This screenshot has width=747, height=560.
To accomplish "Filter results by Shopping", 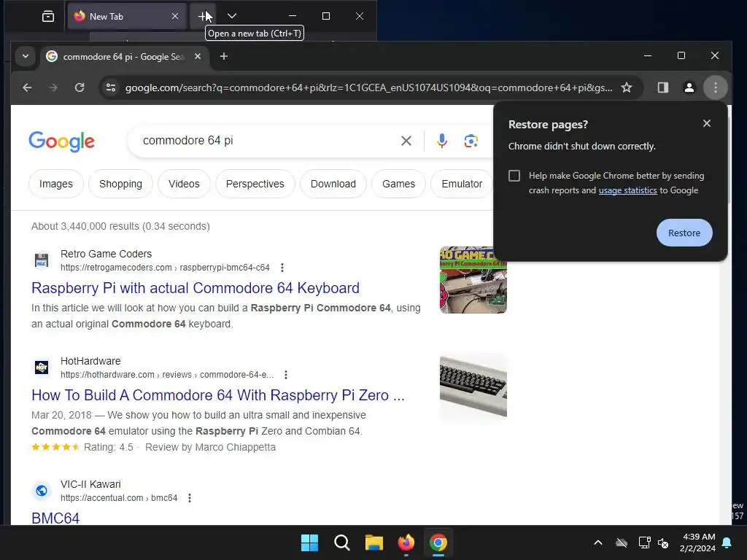I will [120, 184].
